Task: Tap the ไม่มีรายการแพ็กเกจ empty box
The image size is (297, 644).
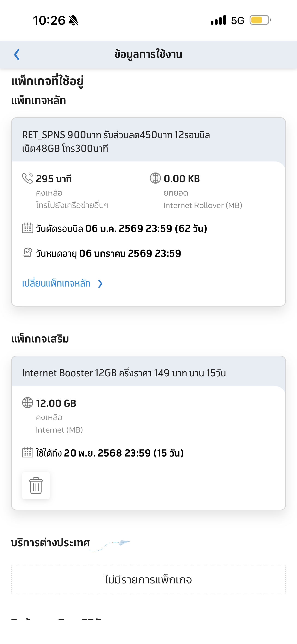Action: pyautogui.click(x=148, y=580)
